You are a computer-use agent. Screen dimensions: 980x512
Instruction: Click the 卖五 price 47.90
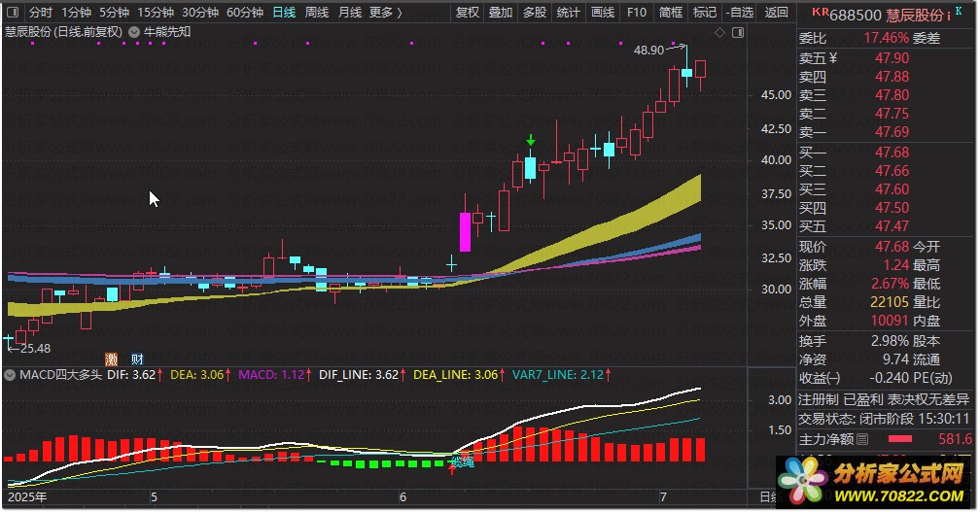(x=892, y=58)
